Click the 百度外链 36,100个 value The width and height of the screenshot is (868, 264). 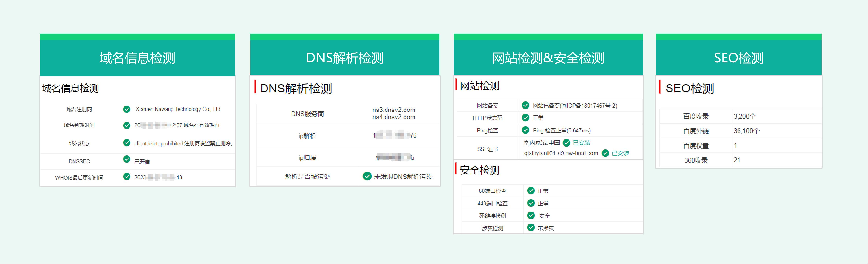click(x=746, y=131)
